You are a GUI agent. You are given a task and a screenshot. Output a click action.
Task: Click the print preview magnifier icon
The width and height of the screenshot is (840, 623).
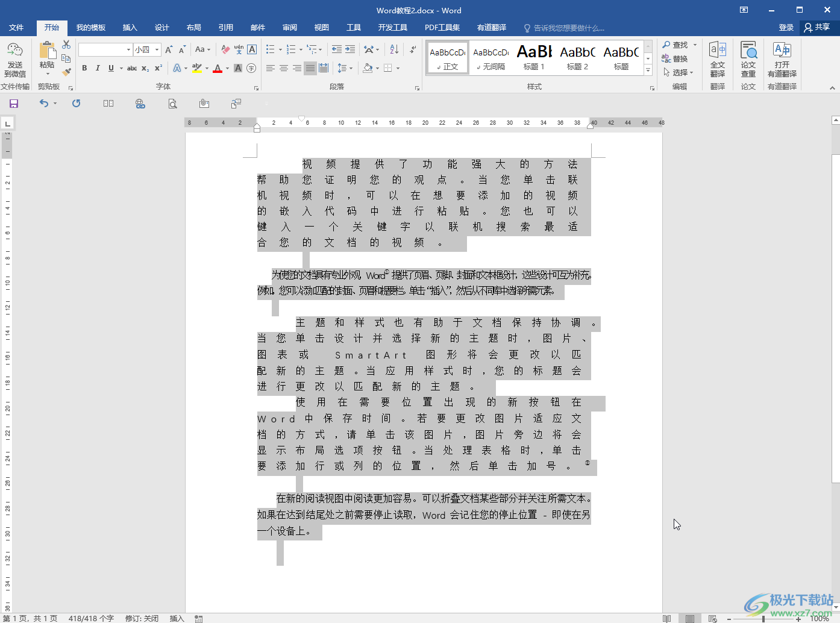(172, 104)
